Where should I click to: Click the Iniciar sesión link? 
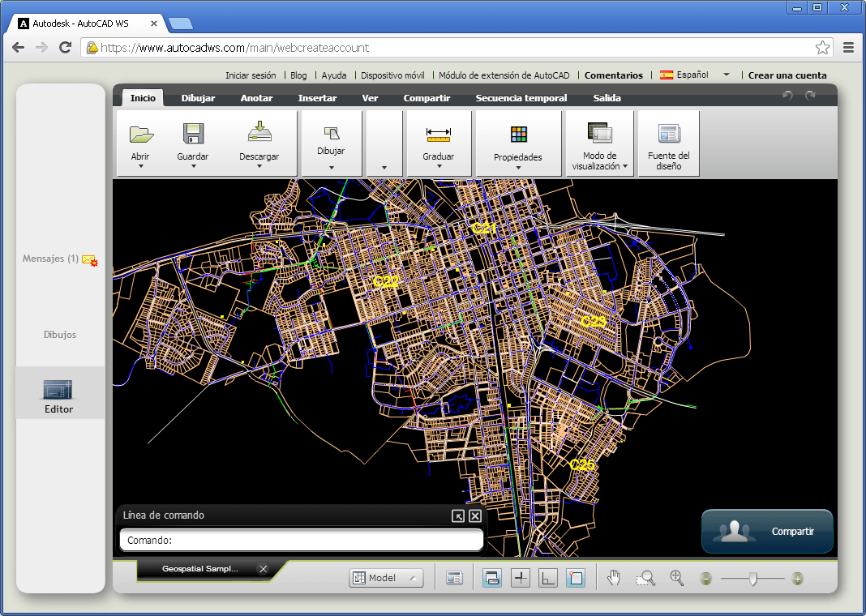click(251, 75)
